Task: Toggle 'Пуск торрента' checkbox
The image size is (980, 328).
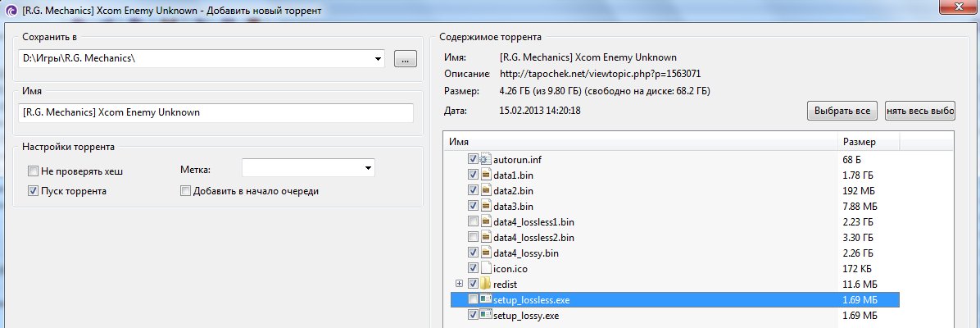Action: (x=33, y=191)
